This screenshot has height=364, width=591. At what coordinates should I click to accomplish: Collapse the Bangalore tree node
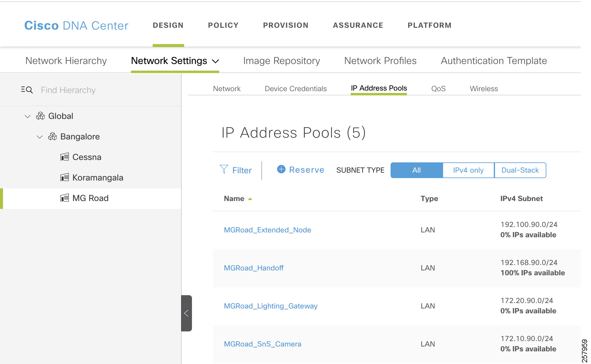(x=40, y=137)
